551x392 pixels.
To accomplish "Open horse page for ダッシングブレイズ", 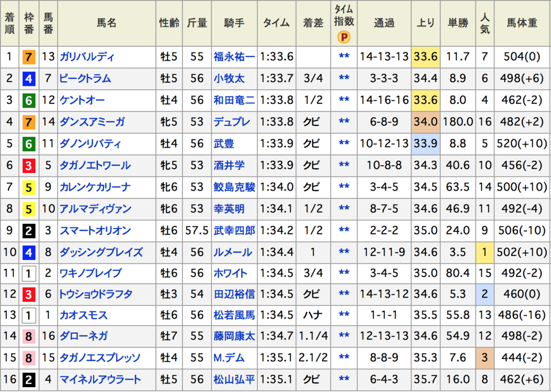I will (101, 252).
